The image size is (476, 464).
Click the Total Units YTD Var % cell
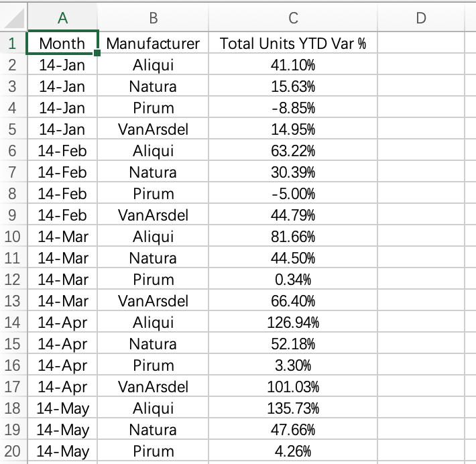[x=293, y=43]
